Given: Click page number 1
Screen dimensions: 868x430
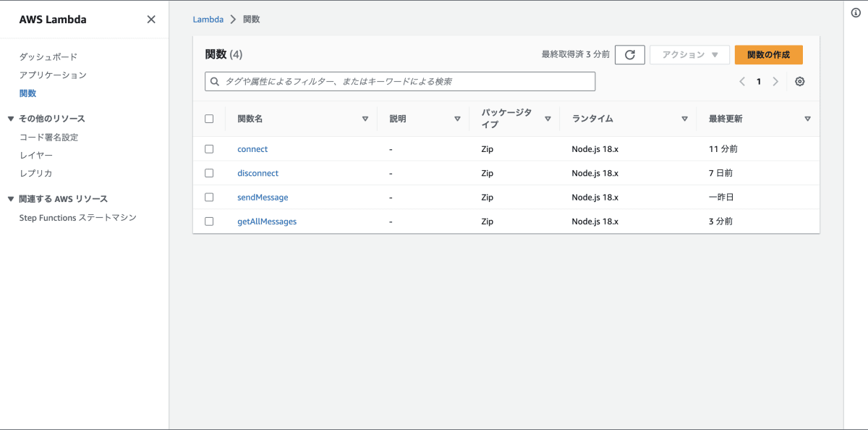Looking at the screenshot, I should pos(759,82).
